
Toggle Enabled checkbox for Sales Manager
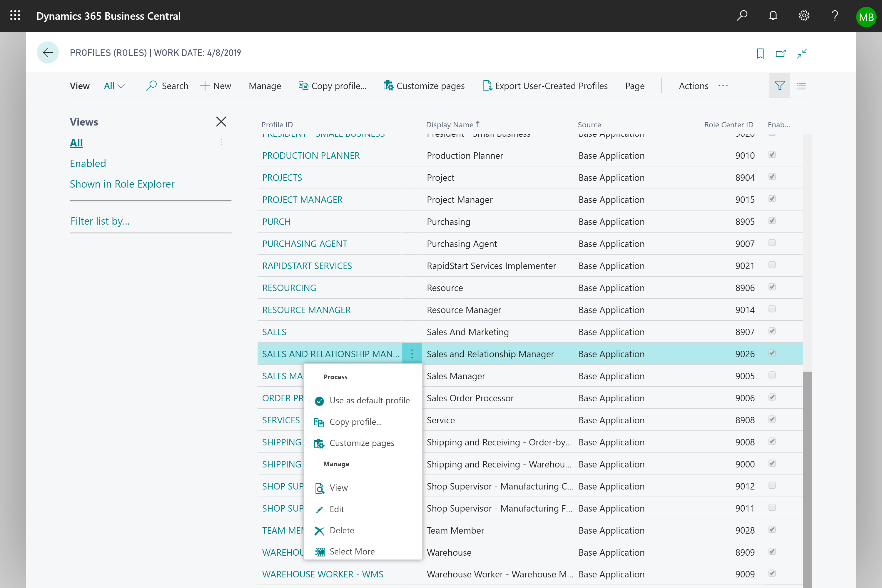coord(772,375)
